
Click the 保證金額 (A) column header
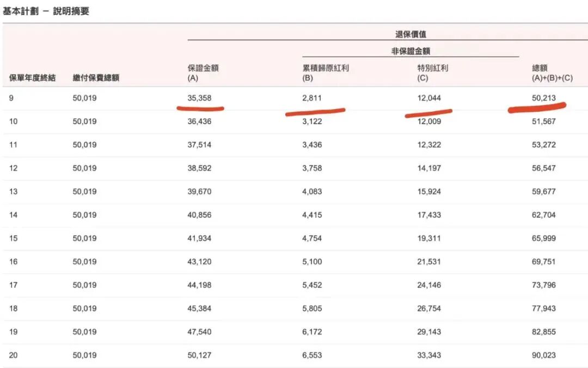coord(203,73)
